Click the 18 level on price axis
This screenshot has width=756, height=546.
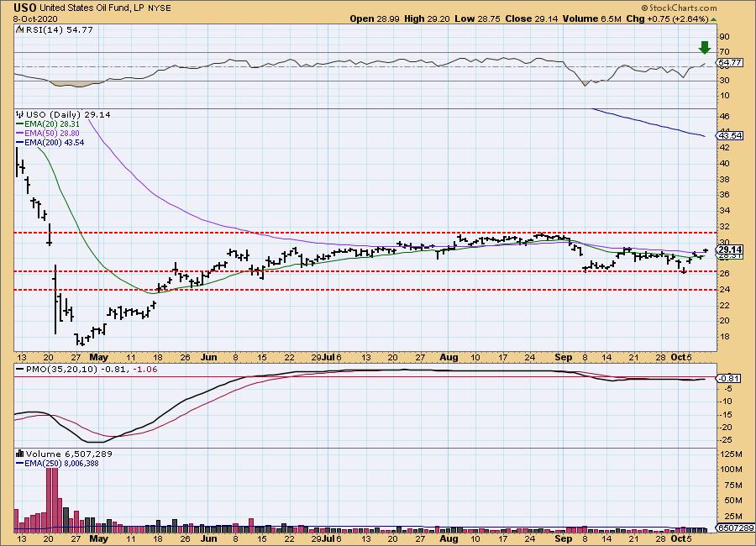[724, 337]
